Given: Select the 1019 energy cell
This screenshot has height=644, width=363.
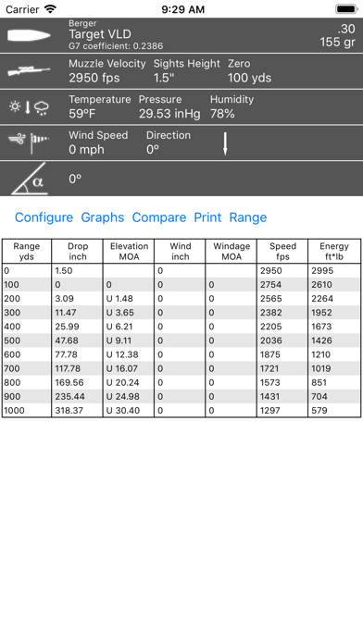Looking at the screenshot, I should [x=334, y=368].
